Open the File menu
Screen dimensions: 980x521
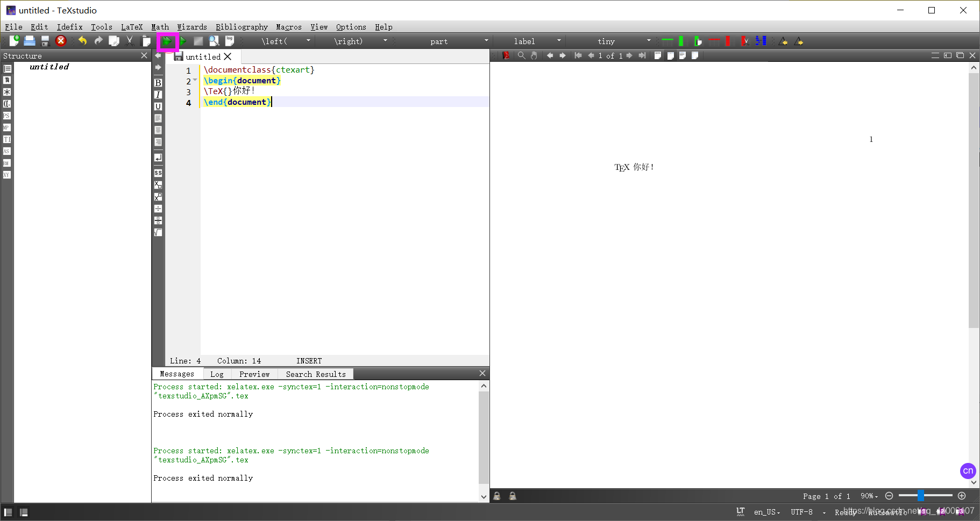coord(13,27)
